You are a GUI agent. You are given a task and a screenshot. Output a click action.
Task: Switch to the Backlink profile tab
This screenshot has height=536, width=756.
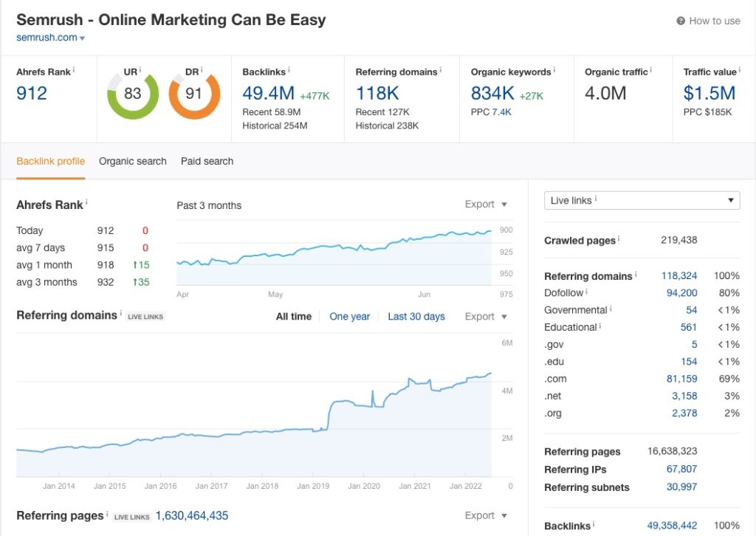pyautogui.click(x=51, y=162)
